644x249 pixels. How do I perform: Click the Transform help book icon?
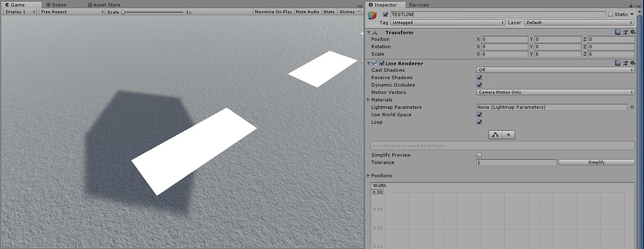[x=618, y=32]
